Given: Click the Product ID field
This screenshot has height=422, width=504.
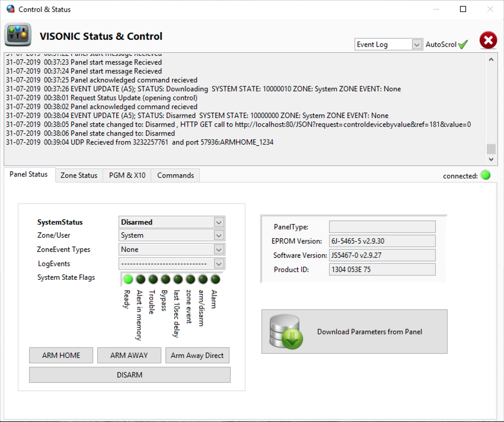Looking at the screenshot, I should coord(382,269).
